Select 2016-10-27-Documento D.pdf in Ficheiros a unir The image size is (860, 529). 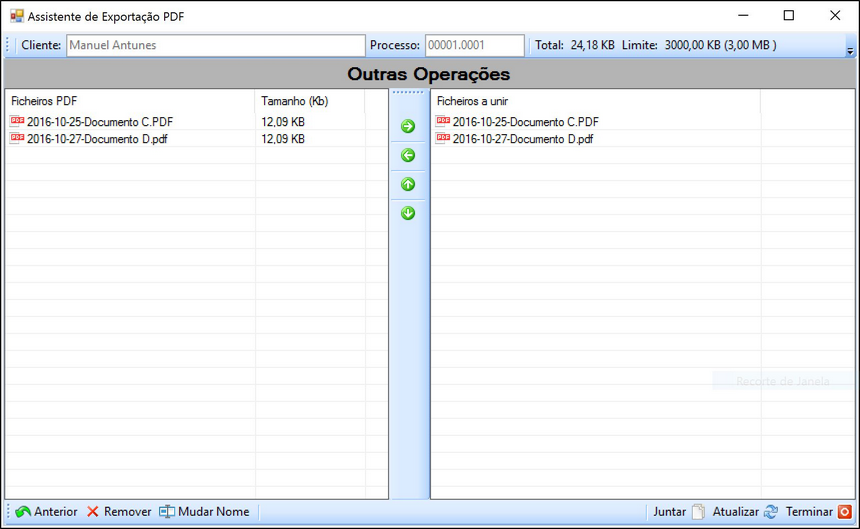(x=523, y=139)
